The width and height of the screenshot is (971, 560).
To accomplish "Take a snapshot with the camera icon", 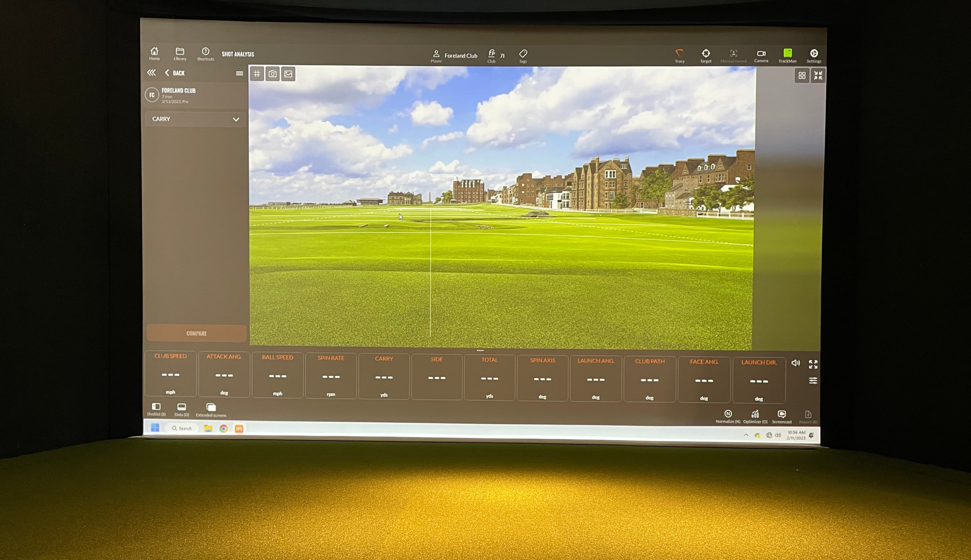I will (x=272, y=74).
